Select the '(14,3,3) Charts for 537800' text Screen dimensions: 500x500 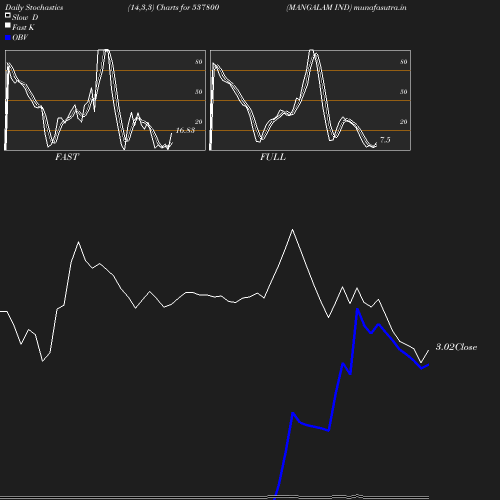[x=173, y=7]
